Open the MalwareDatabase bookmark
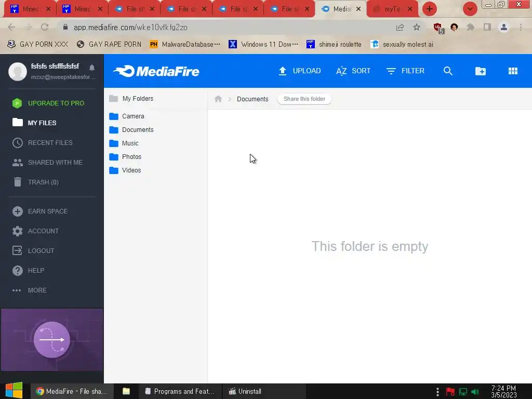This screenshot has width=532, height=399. pos(185,45)
